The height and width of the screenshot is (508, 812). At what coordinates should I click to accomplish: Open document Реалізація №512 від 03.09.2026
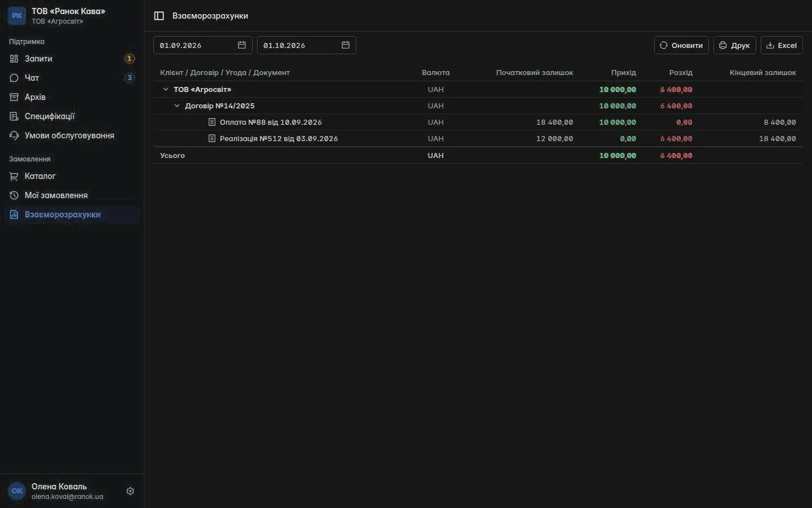(x=279, y=138)
